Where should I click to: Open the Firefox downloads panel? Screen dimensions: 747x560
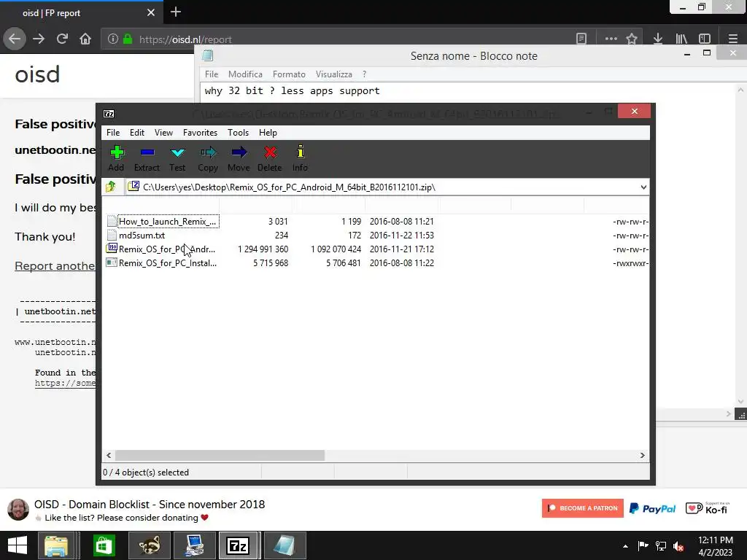click(658, 39)
